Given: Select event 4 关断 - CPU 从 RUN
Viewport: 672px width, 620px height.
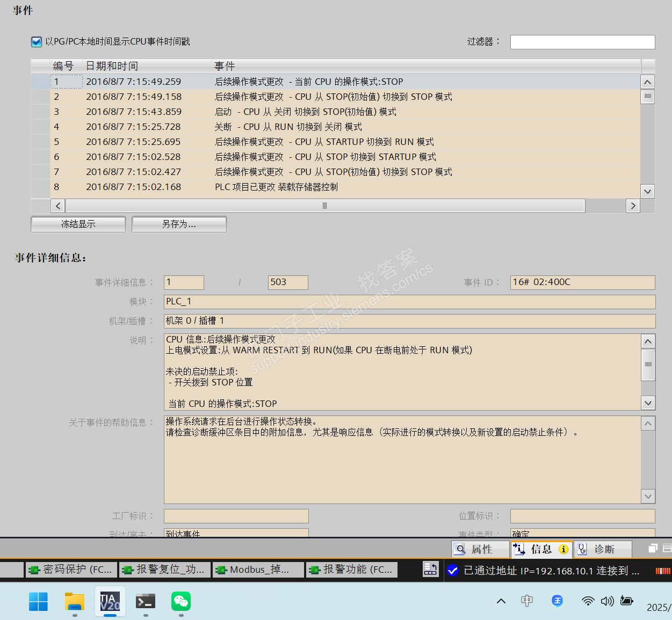Looking at the screenshot, I should [x=336, y=127].
